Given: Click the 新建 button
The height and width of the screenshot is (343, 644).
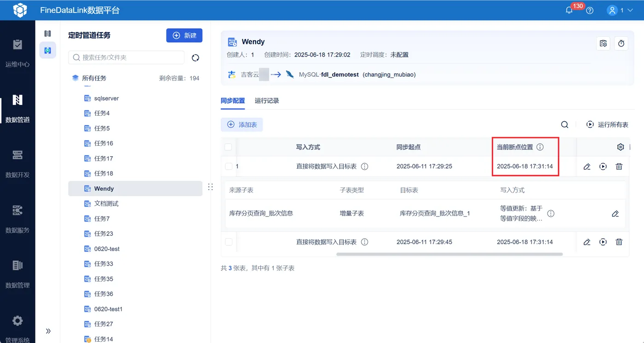Looking at the screenshot, I should point(184,35).
